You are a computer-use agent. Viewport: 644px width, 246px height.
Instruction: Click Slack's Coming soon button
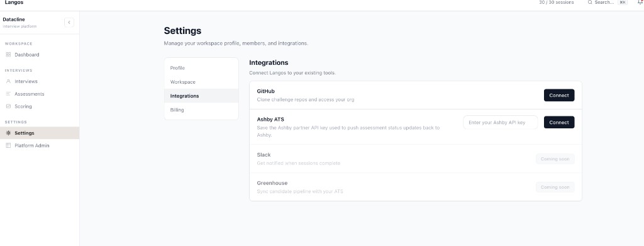click(555, 159)
